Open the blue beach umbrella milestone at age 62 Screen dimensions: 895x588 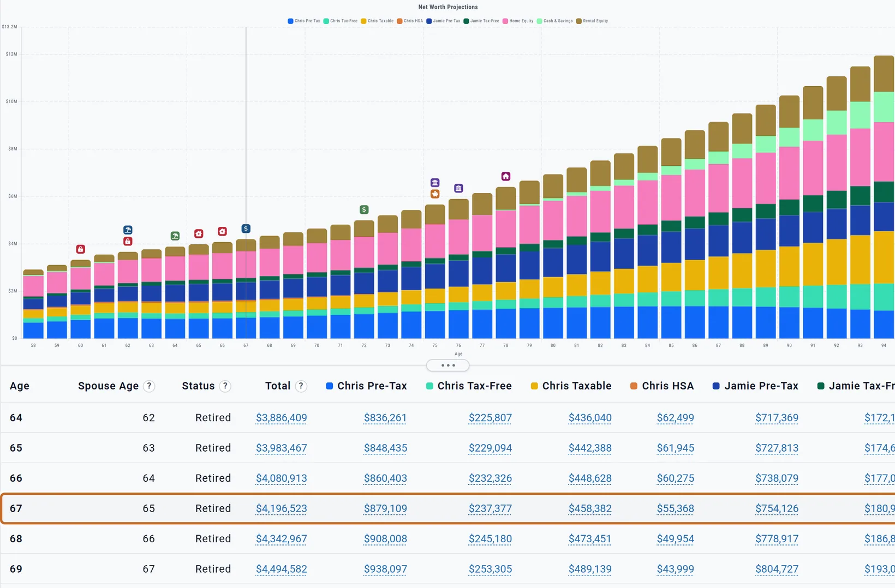[128, 230]
